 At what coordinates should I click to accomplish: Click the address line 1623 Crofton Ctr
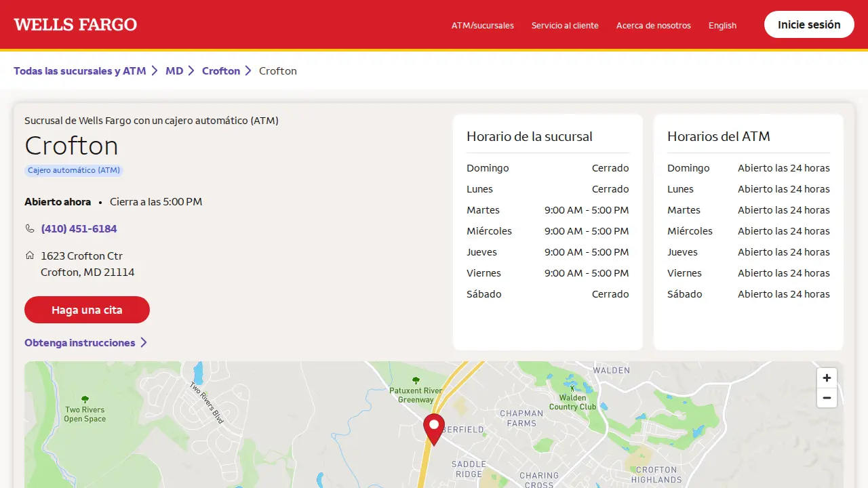(x=81, y=256)
